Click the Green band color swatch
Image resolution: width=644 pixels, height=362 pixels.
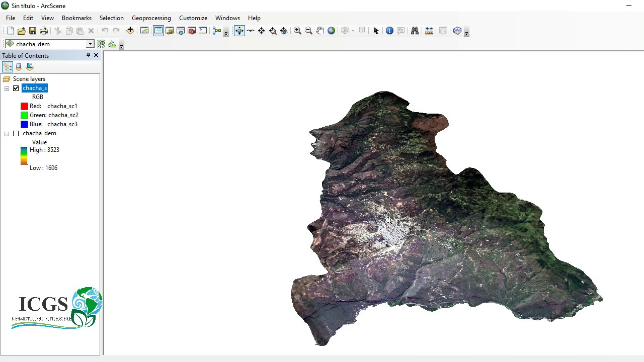pos(24,115)
